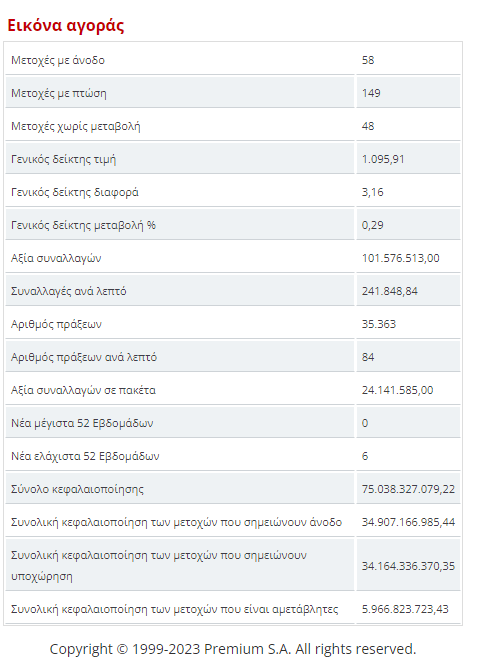Click the Εικόνα αγοράς heading
This screenshot has height=663, width=477.
[66, 26]
